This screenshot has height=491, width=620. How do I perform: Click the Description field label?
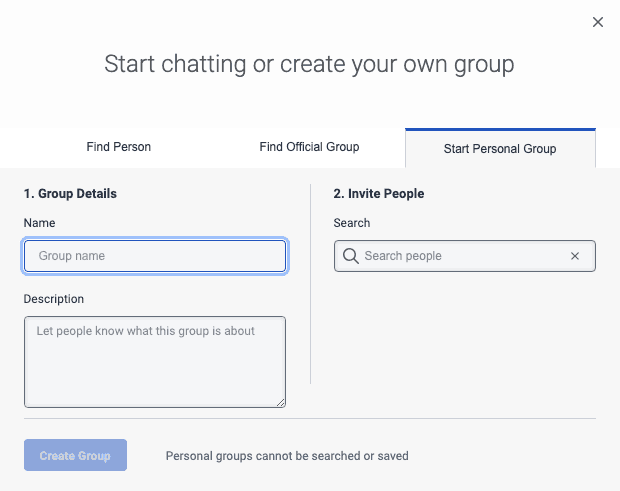coord(54,299)
